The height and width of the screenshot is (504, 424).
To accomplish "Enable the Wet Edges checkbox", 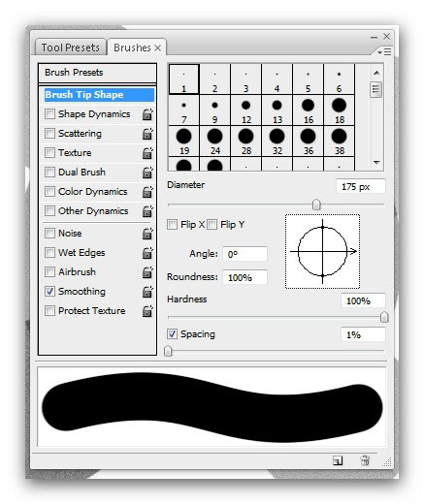I will point(49,252).
